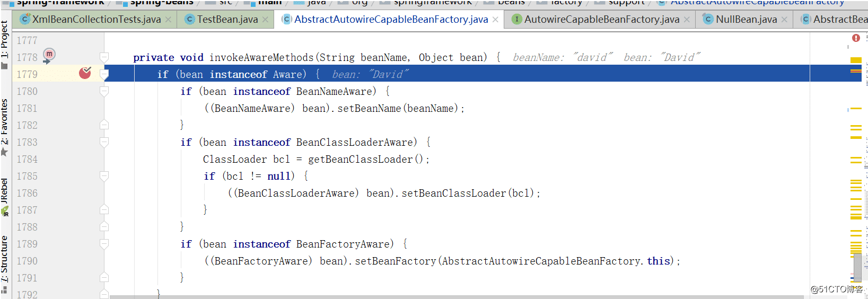This screenshot has width=868, height=299.
Task: Collapse the bcl null check at line 1785
Action: click(104, 176)
